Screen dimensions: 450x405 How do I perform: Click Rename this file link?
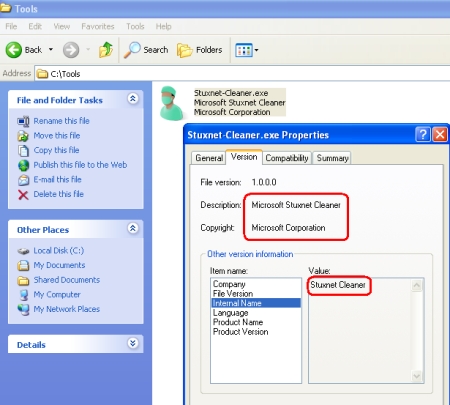coord(61,121)
